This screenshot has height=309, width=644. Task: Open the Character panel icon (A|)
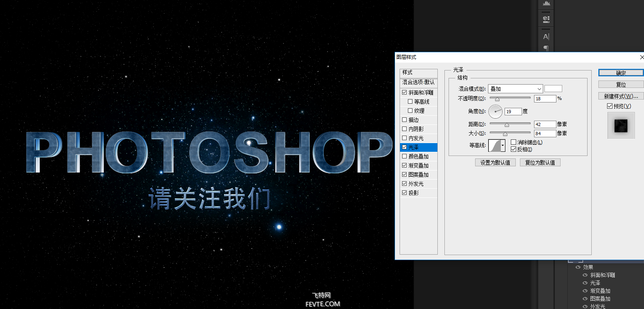[546, 36]
